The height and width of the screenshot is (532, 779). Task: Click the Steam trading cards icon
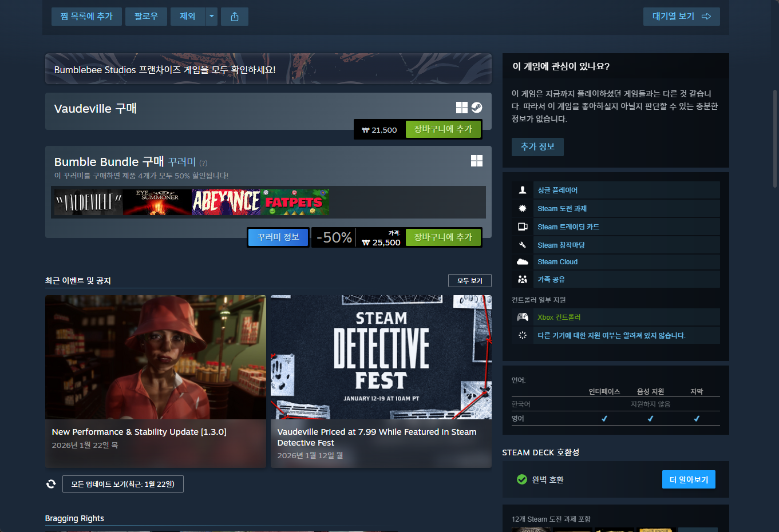pos(523,227)
